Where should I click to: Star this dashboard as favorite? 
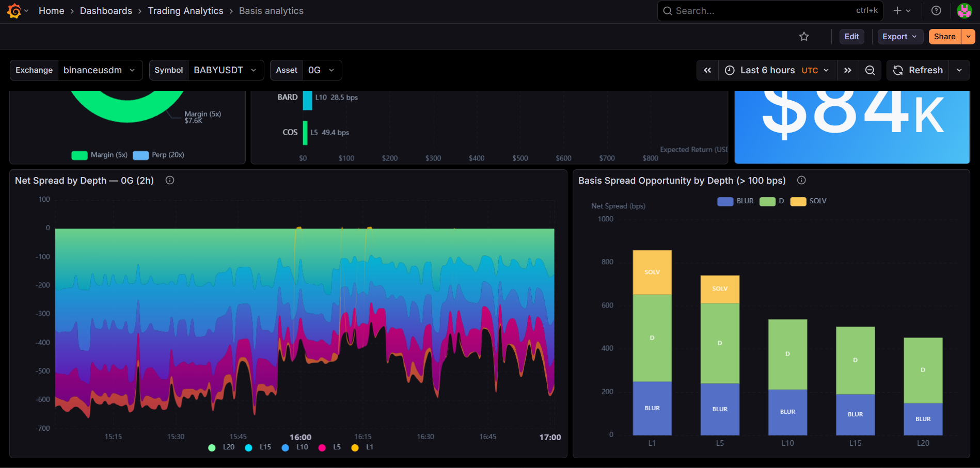tap(804, 37)
